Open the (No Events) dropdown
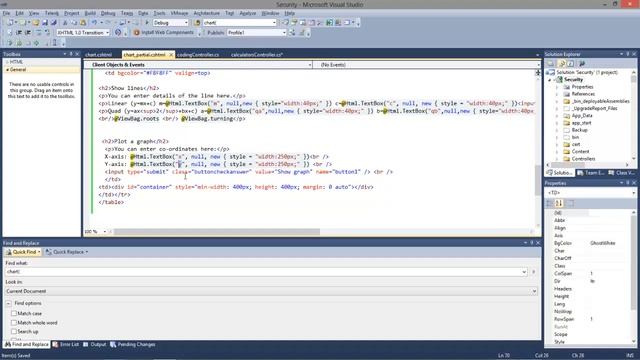Screen dimensions: 640x360 point(538,65)
